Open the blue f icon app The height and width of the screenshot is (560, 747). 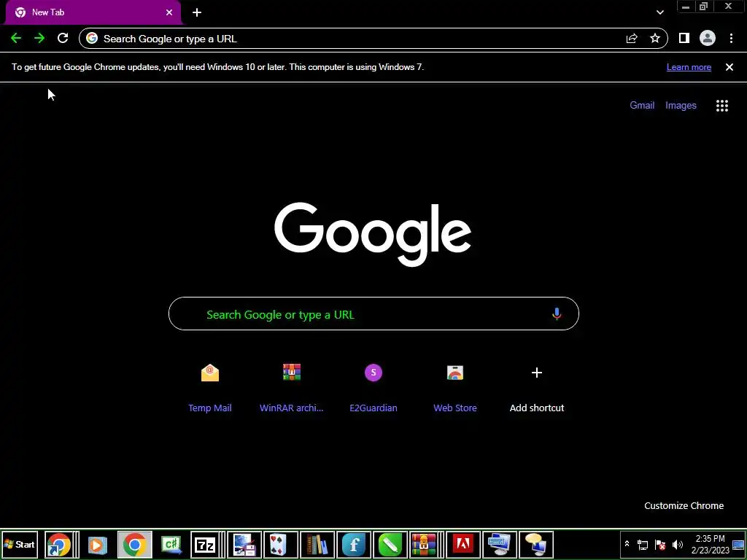point(354,544)
